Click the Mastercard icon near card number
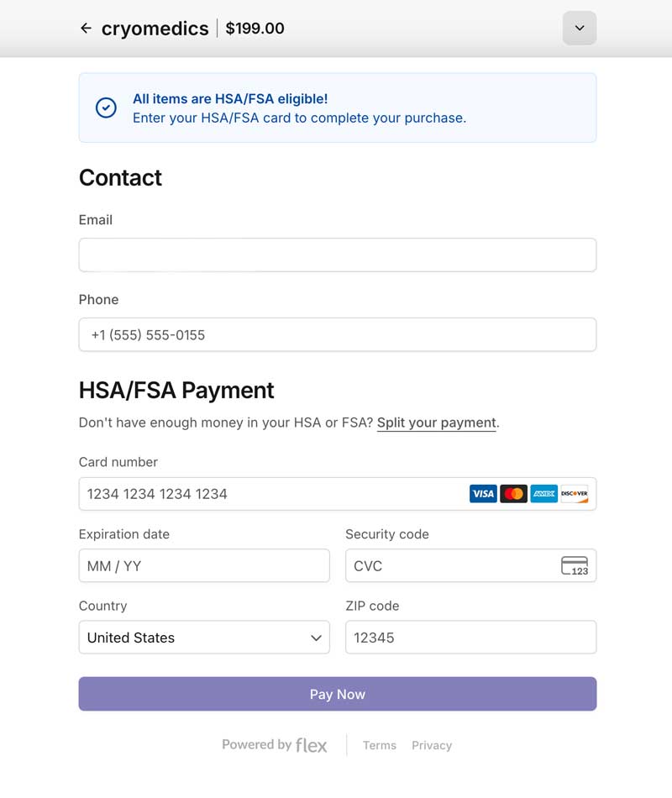672x798 pixels. (514, 494)
